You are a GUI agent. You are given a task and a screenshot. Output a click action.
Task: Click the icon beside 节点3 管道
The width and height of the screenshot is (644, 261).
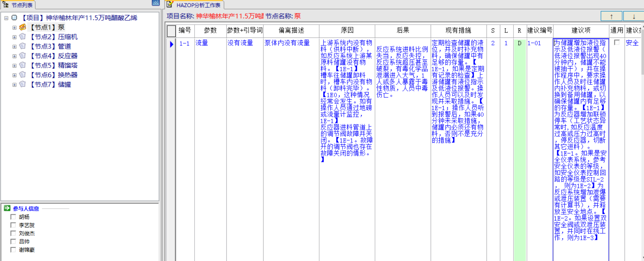[23, 46]
